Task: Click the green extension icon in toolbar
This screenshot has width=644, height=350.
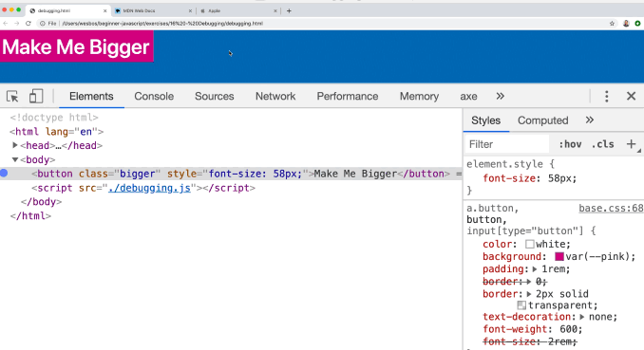Action: pyautogui.click(x=637, y=24)
